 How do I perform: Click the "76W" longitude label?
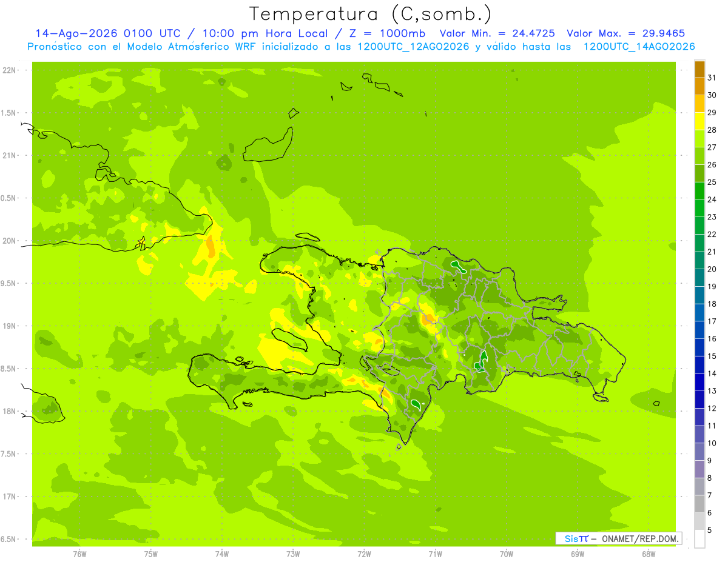79,554
